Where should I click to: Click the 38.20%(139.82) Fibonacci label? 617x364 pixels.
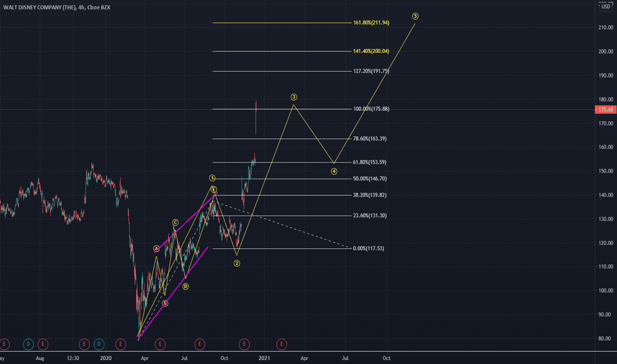(x=370, y=196)
